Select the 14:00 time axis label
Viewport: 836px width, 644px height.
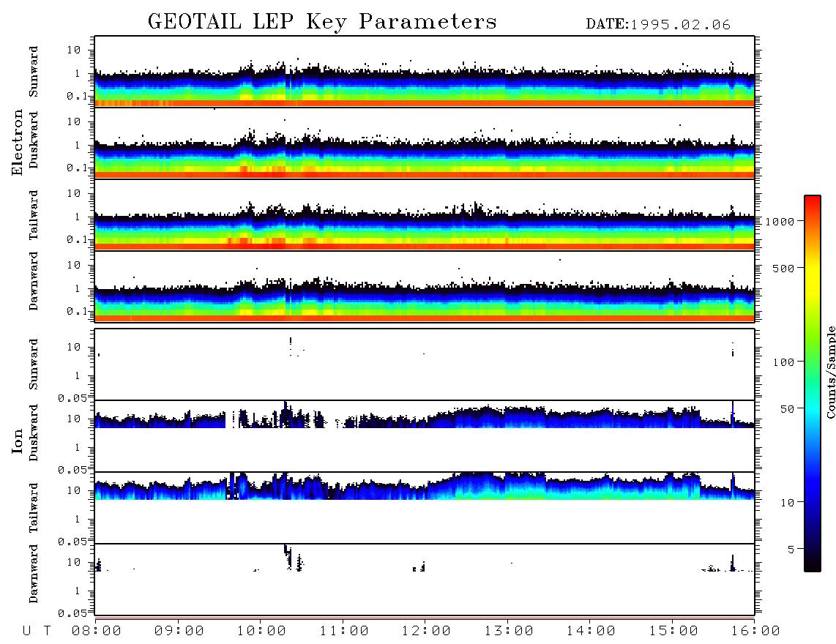[591, 632]
